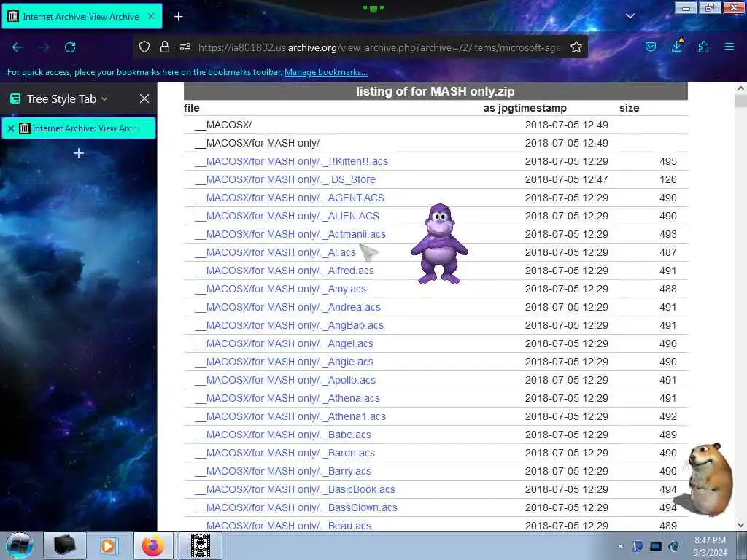Click the '__MACOSX/for MASH only/' folder row text

pyautogui.click(x=258, y=144)
